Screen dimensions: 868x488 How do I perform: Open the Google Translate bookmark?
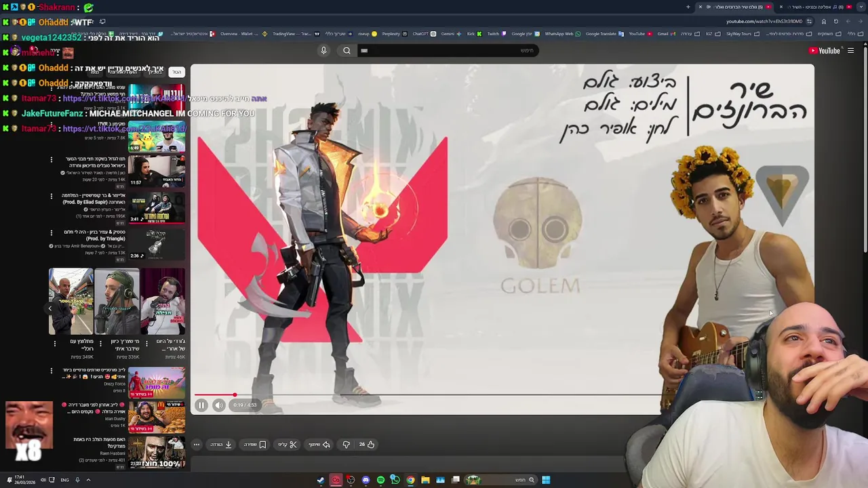click(x=604, y=34)
